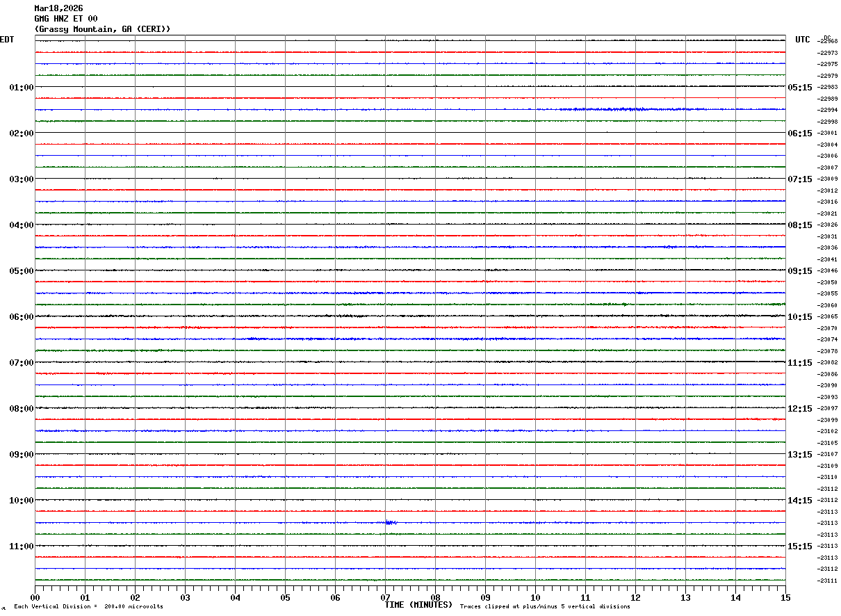Image resolution: width=841 pixels, height=616 pixels.
Task: Click the 14:15 UTC time label
Action: point(800,501)
